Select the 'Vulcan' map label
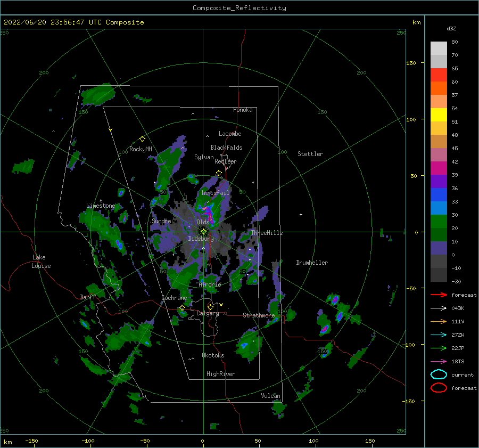Image resolution: width=479 pixels, height=448 pixels. click(x=271, y=396)
